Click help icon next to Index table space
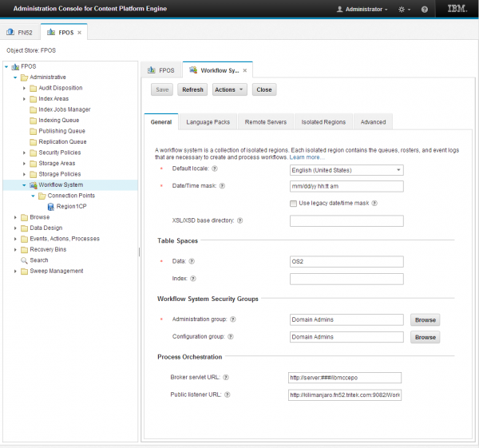The height and width of the screenshot is (448, 479). (193, 279)
